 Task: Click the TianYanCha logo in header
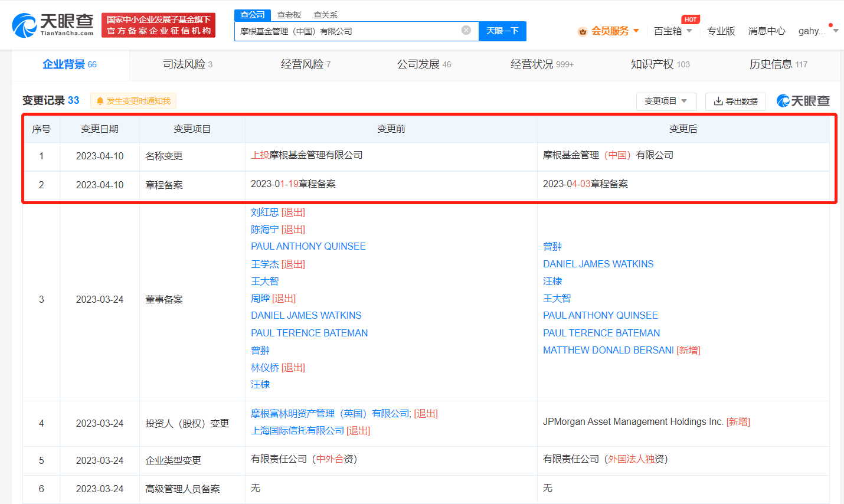(x=53, y=25)
